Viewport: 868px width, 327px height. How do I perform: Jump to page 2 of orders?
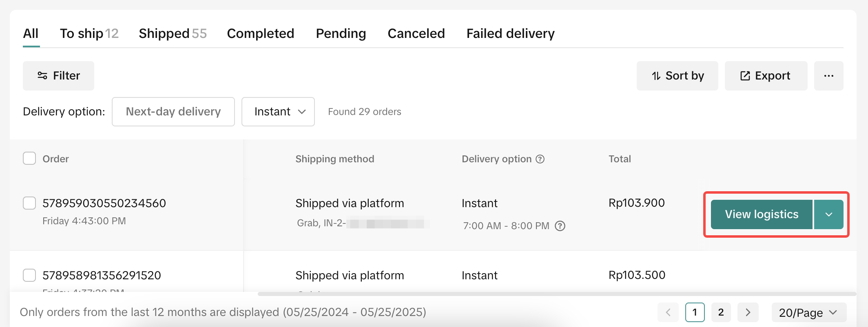tap(721, 312)
